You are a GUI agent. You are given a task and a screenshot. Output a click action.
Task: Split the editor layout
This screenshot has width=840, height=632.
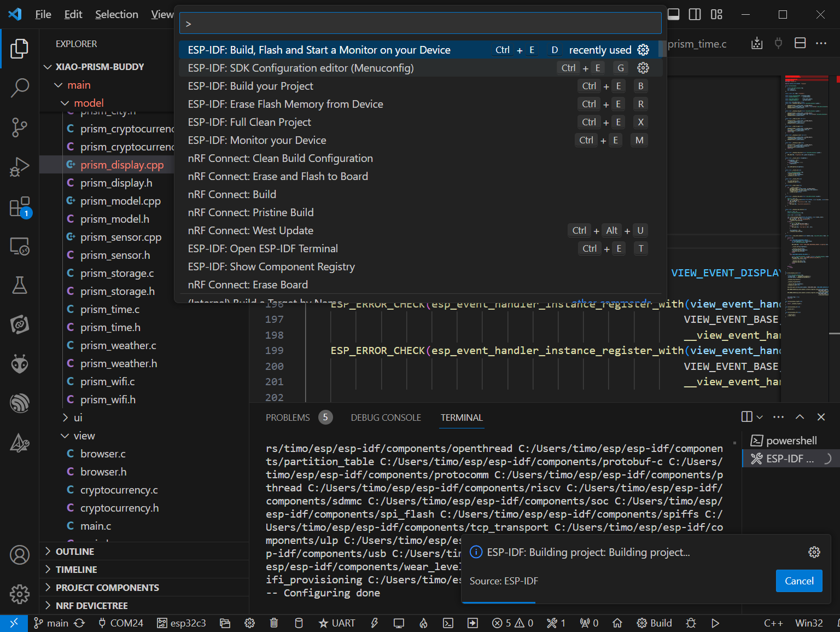pos(800,43)
